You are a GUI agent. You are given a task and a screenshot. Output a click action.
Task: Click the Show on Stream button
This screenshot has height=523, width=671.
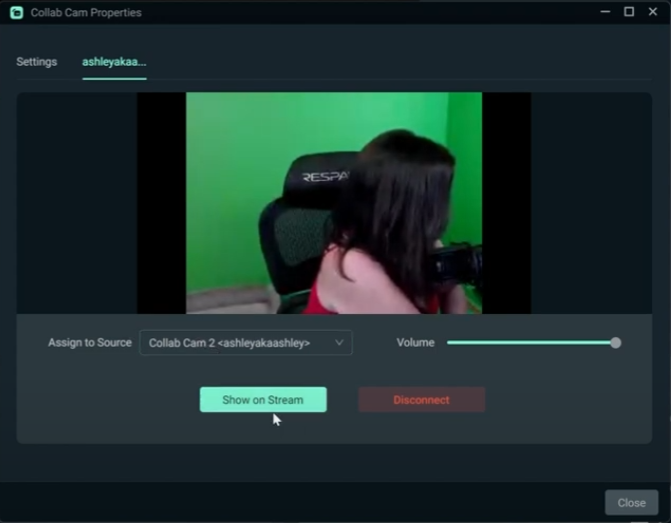(263, 400)
